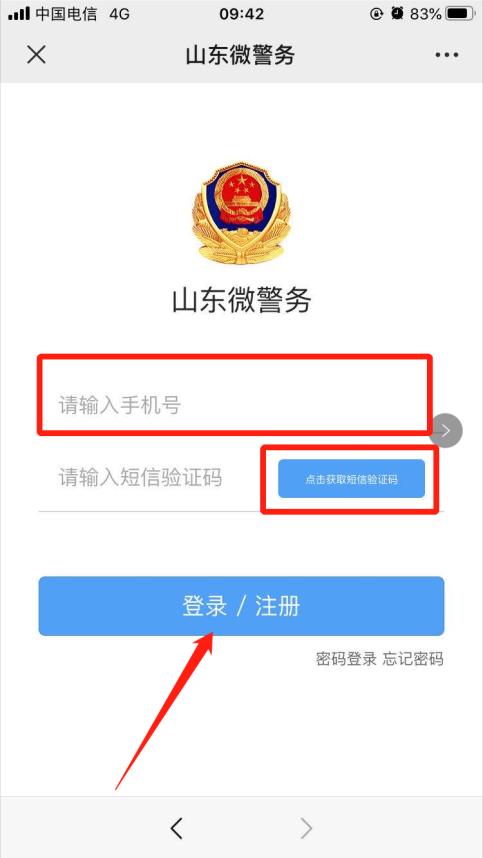Tap the gray circular arrow icon beside the phone field

tap(446, 431)
